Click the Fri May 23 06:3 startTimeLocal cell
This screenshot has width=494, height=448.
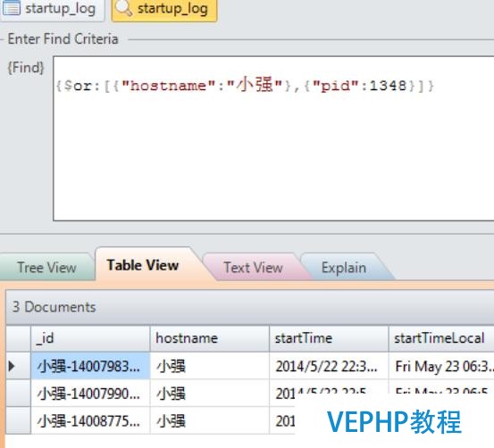(x=441, y=366)
